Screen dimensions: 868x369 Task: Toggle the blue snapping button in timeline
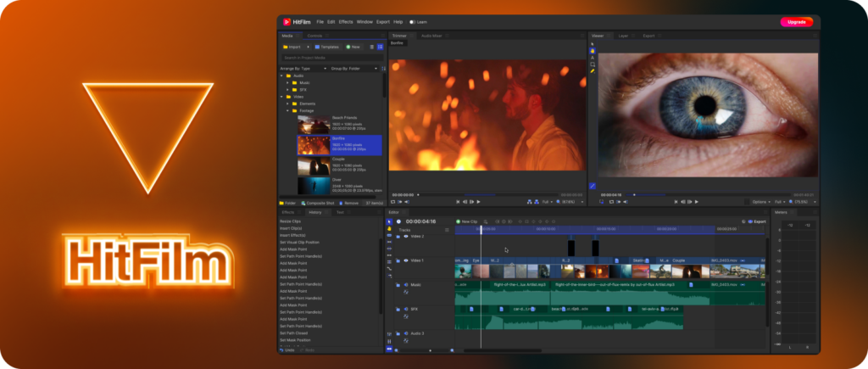coord(389,349)
